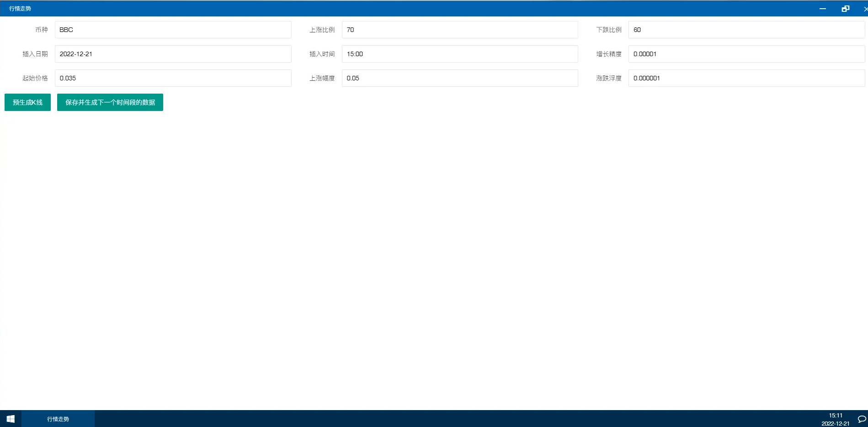Click the 预生成K线 button

tap(27, 102)
